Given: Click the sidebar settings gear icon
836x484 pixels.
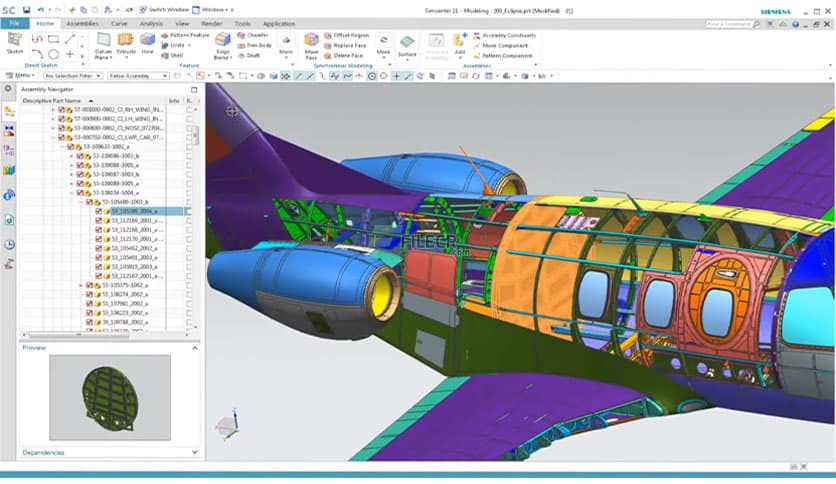Looking at the screenshot, I should pyautogui.click(x=8, y=89).
